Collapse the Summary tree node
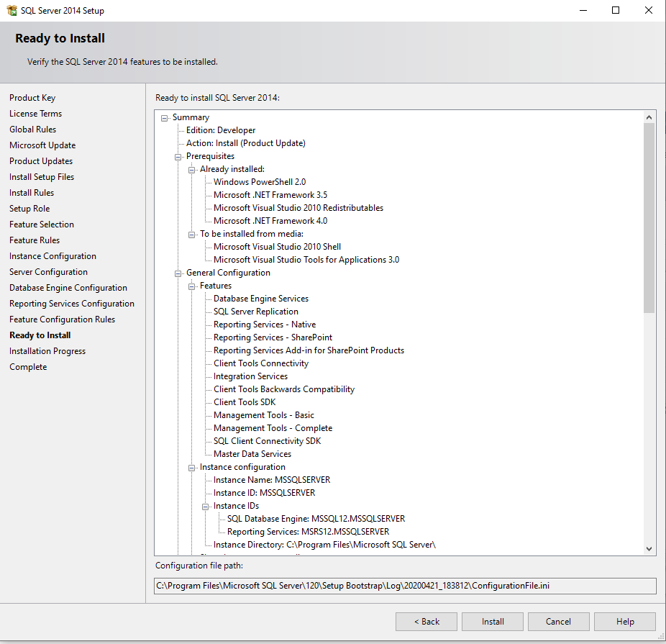 pos(165,118)
